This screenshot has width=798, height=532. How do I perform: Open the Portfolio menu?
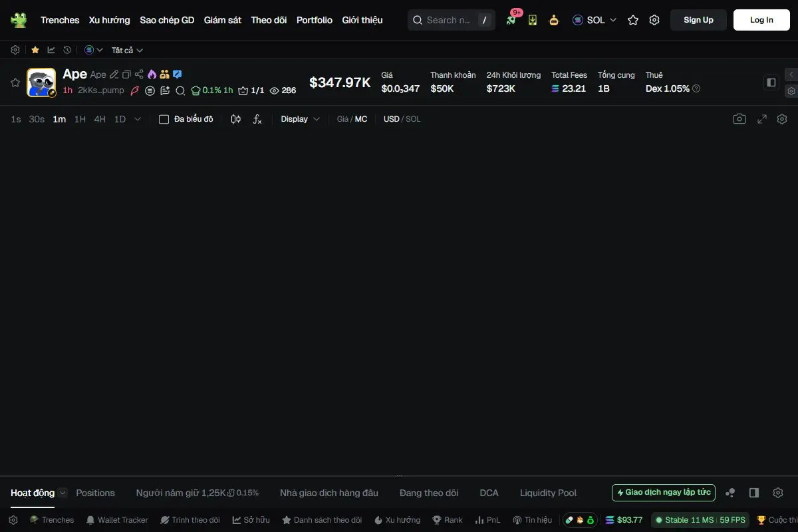[315, 20]
